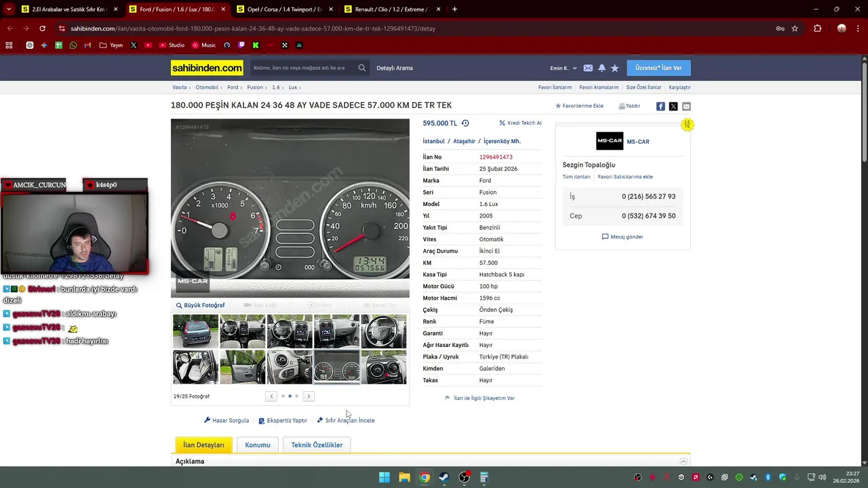Share listing on X
868x488 pixels.
pyautogui.click(x=673, y=106)
